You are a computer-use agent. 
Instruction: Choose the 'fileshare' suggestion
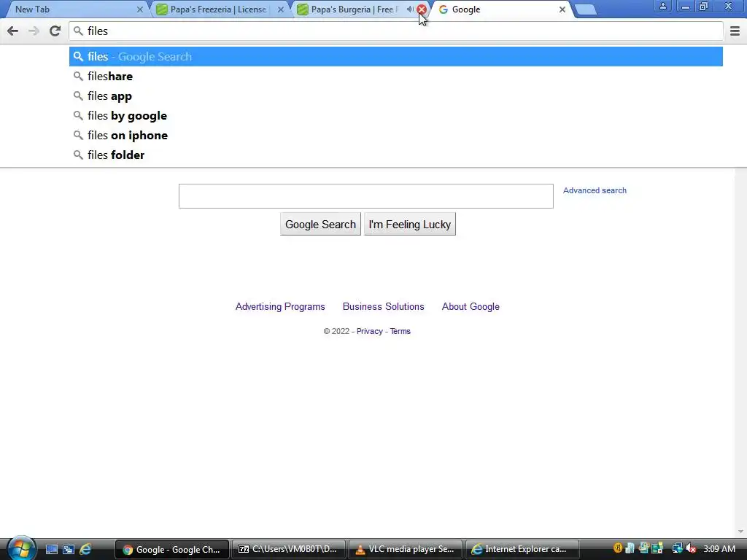[396, 76]
